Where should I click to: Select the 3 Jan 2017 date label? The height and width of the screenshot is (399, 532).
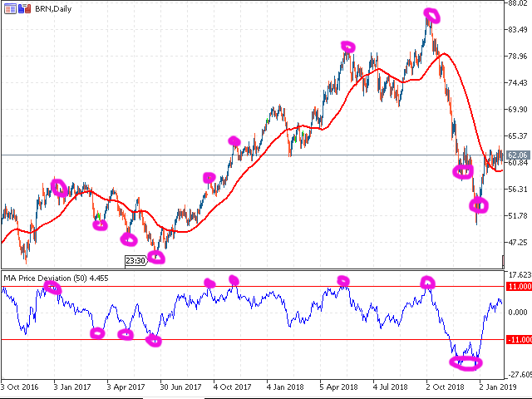pos(72,387)
